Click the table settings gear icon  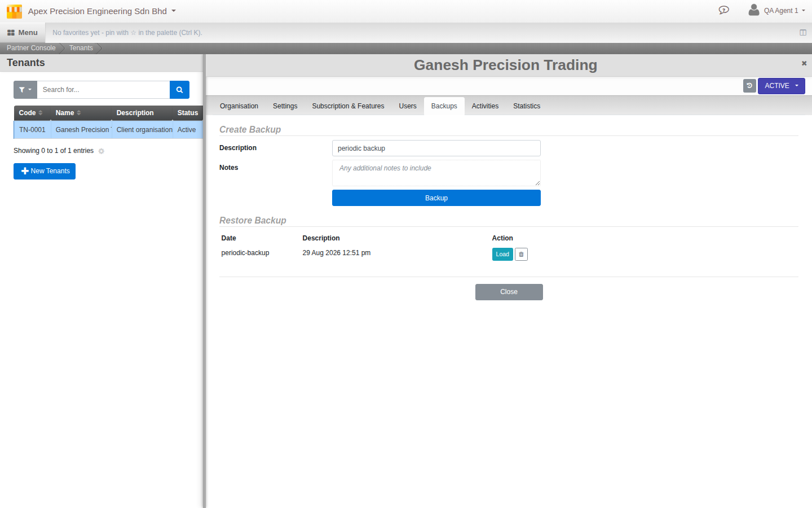101,151
